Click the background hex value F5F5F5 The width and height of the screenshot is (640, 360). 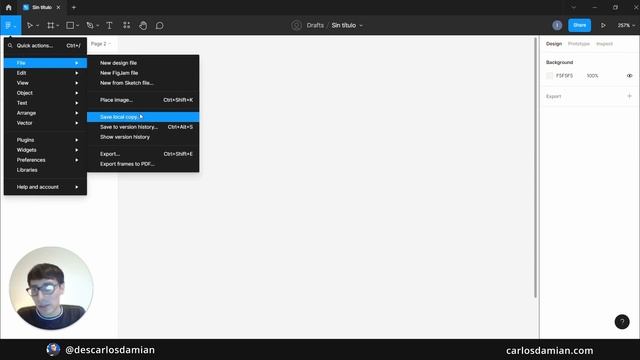(564, 76)
